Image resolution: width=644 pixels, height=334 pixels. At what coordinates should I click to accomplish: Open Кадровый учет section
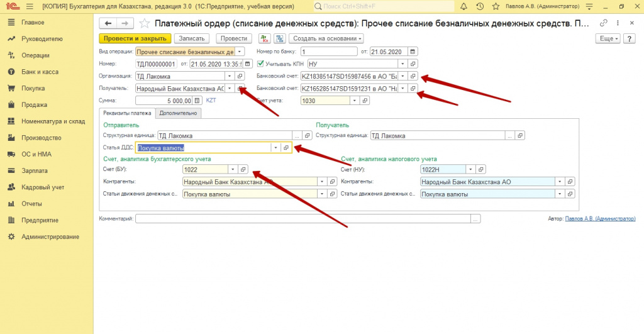click(43, 187)
